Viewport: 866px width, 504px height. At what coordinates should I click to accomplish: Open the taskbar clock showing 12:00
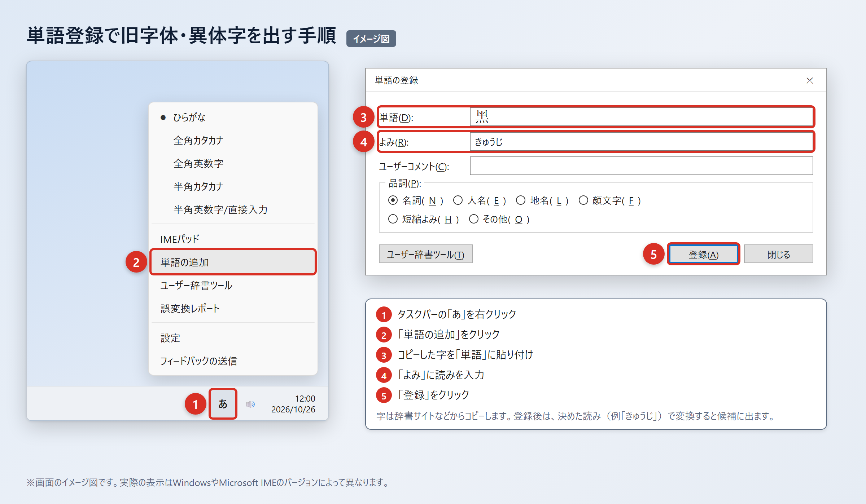click(x=293, y=404)
